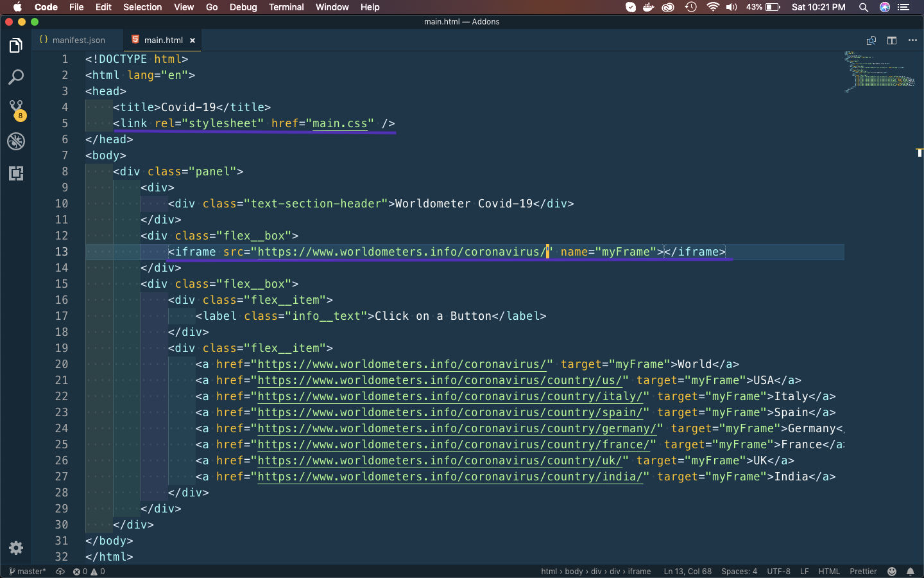This screenshot has height=578, width=924.
Task: Click the code minimap preview
Action: 880,71
